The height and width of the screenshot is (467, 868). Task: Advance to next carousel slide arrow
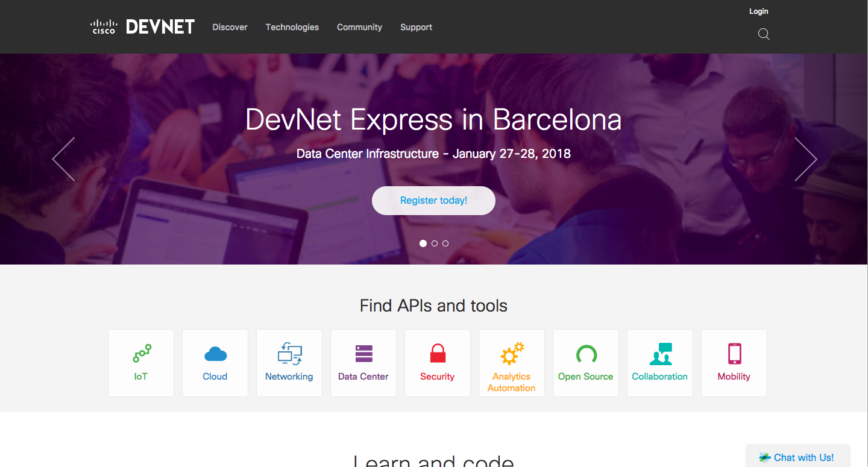[806, 159]
